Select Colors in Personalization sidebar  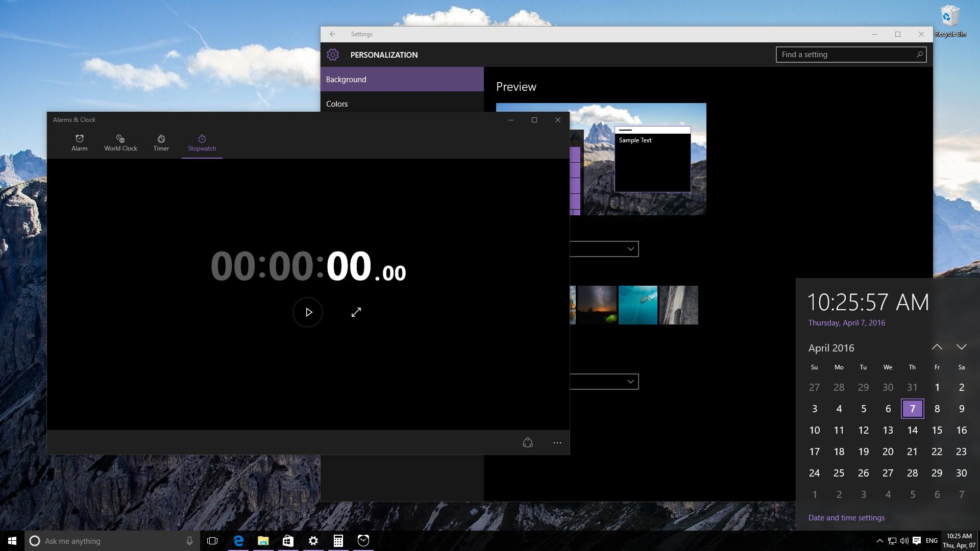click(337, 104)
